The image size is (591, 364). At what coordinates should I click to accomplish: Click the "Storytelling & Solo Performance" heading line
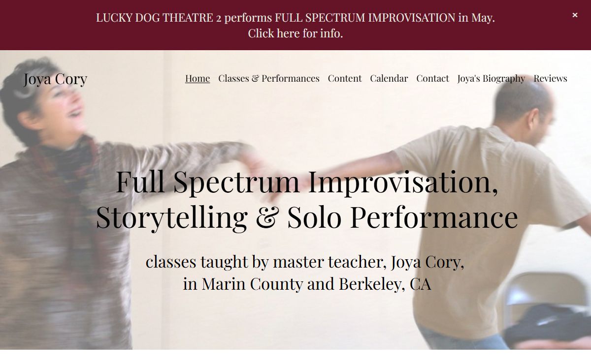point(307,216)
